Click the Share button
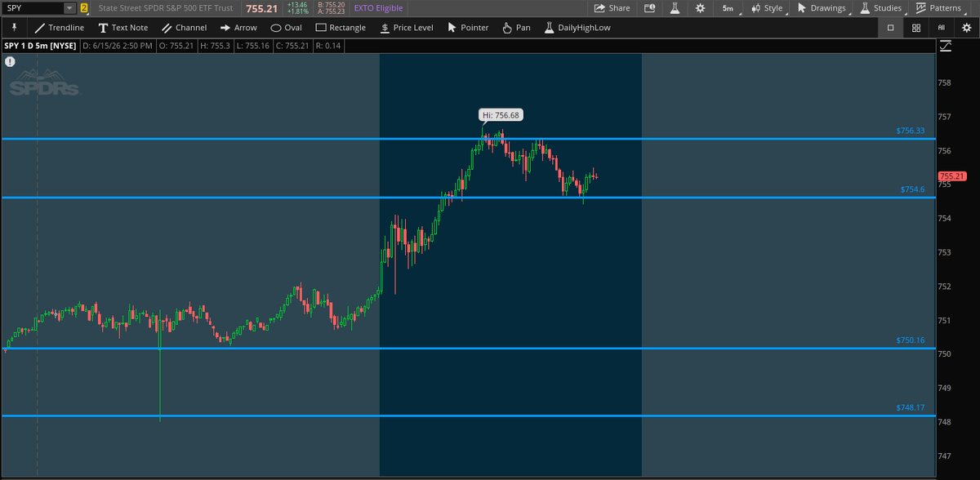980x480 pixels. (x=612, y=8)
